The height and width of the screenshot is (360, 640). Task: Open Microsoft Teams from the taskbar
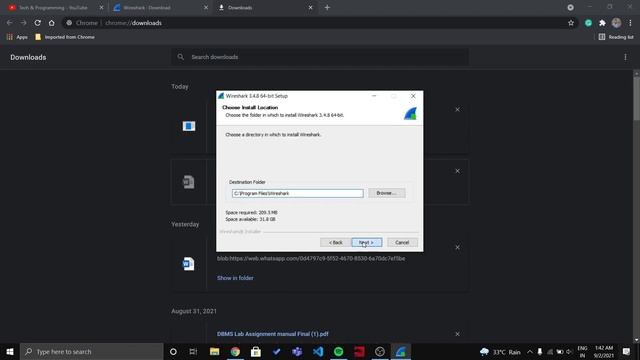tap(297, 351)
